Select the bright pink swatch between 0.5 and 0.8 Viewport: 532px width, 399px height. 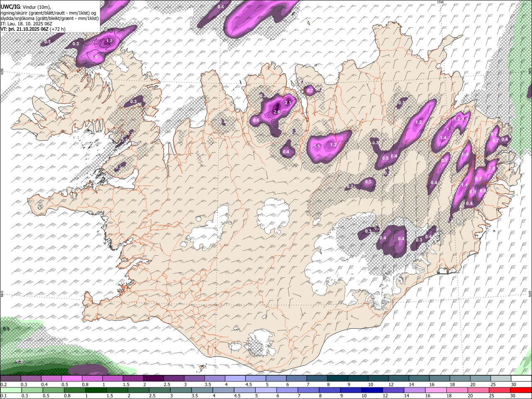click(x=71, y=379)
